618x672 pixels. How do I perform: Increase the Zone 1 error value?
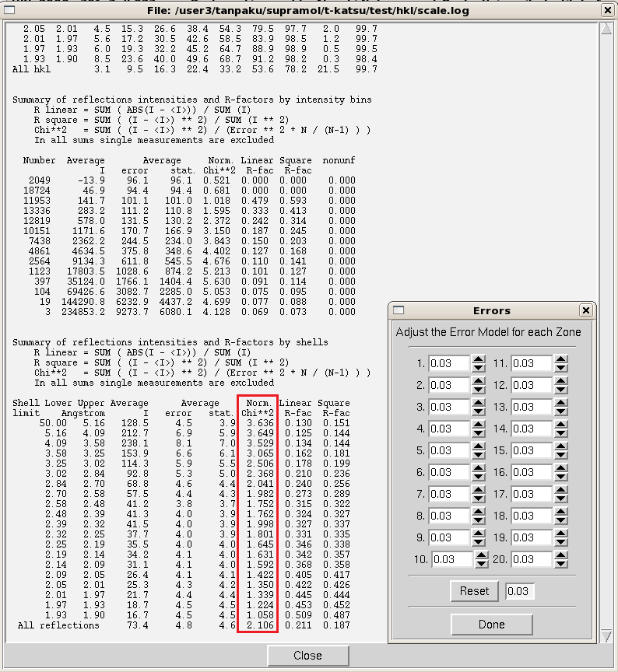(479, 359)
